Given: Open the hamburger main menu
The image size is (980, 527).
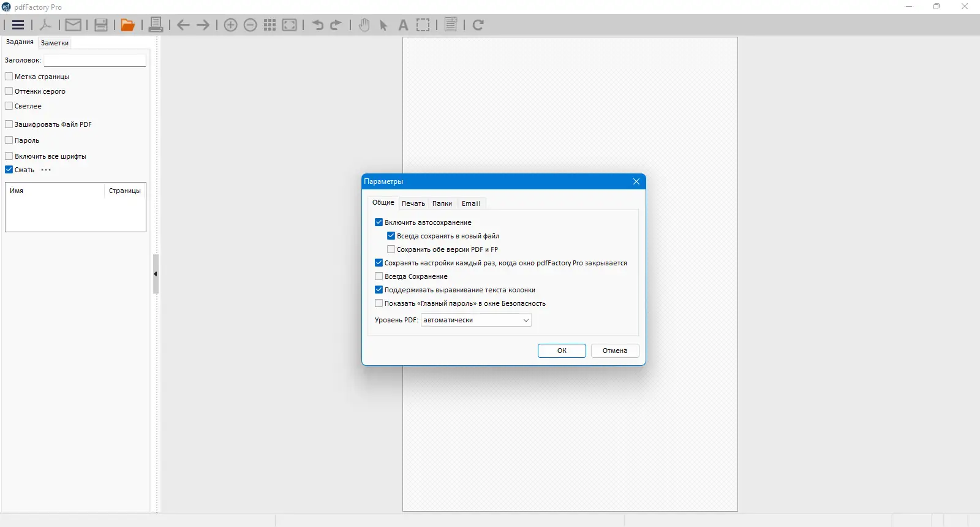Looking at the screenshot, I should 18,25.
